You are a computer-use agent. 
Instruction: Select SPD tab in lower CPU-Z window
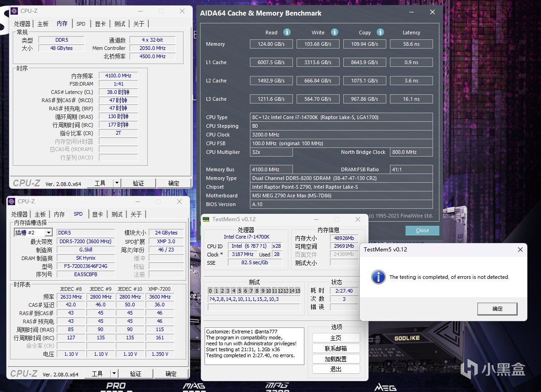(78, 214)
